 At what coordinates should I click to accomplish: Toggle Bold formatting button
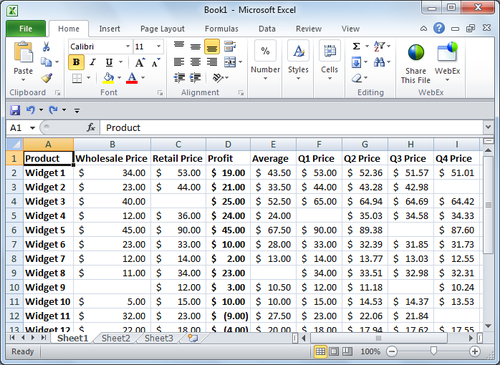[x=76, y=62]
